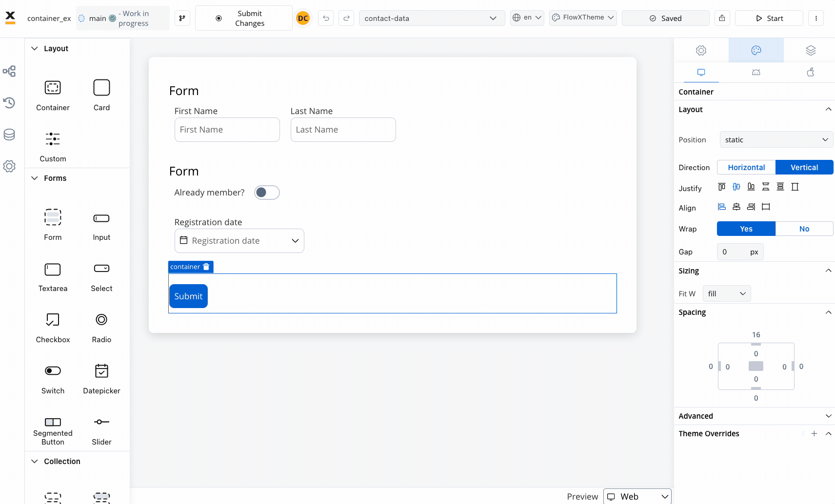This screenshot has width=835, height=504.
Task: Click the undo arrow
Action: pos(326,18)
